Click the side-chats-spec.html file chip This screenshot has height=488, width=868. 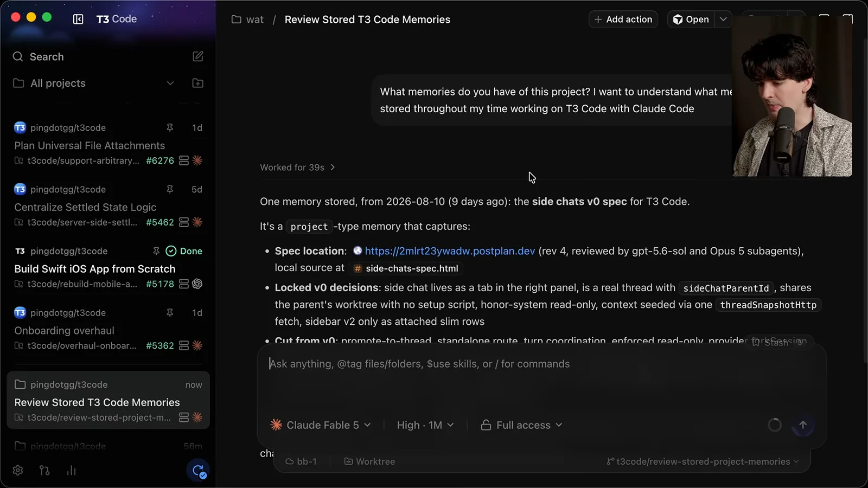pyautogui.click(x=406, y=268)
